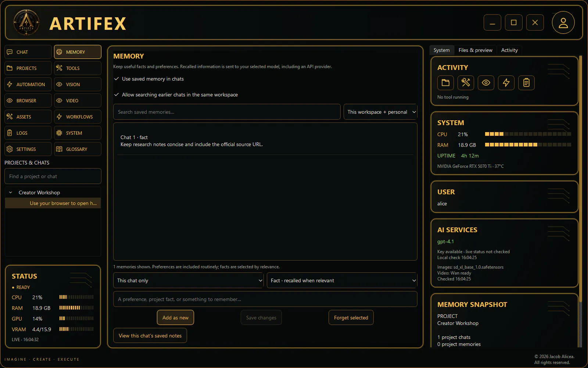
Task: Click the LIVE 16:04:32 timestamp
Action: click(25, 340)
